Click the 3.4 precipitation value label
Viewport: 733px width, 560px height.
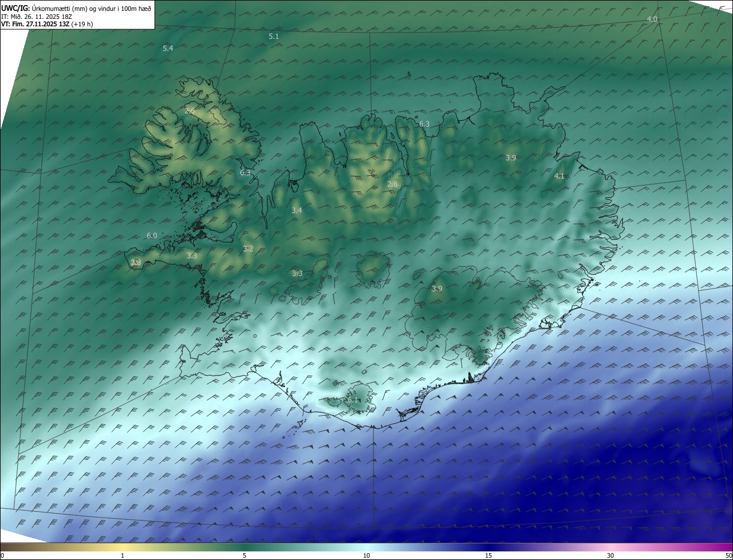tap(297, 211)
